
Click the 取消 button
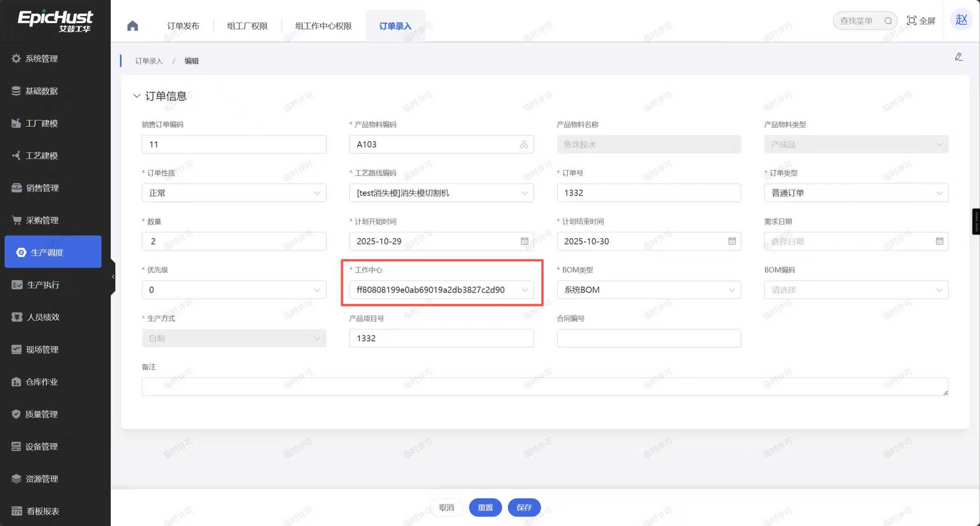pyautogui.click(x=447, y=508)
